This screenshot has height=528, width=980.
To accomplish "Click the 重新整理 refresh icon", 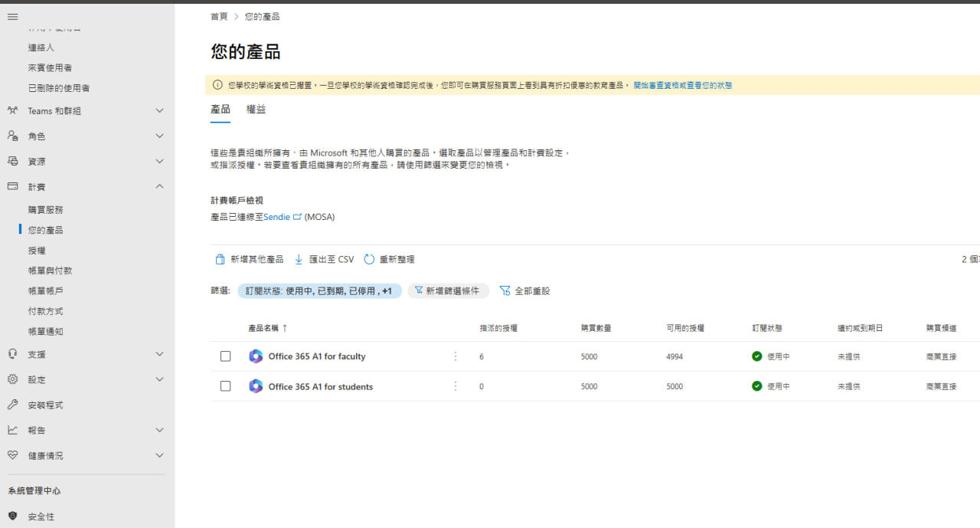I will 369,260.
